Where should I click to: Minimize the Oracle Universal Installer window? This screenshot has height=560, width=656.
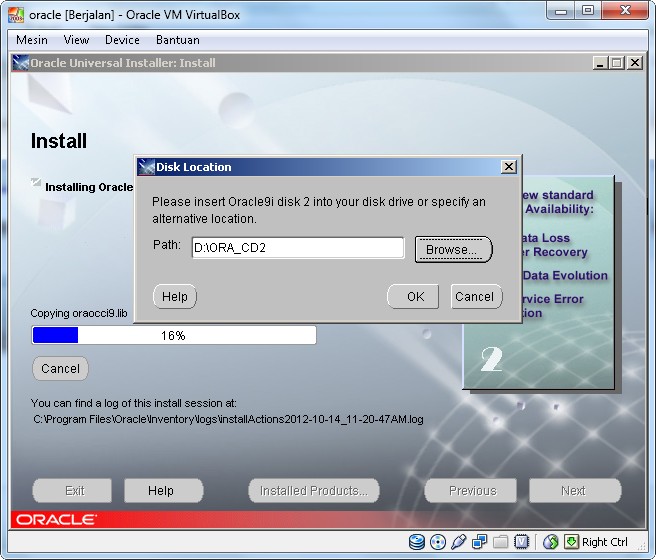[x=600, y=63]
